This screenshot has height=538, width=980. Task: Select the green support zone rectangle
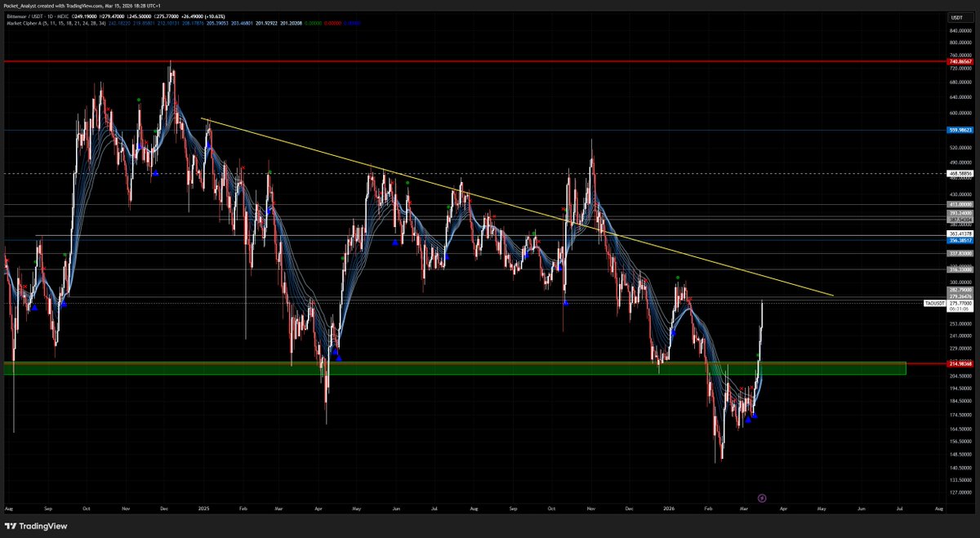(x=455, y=369)
